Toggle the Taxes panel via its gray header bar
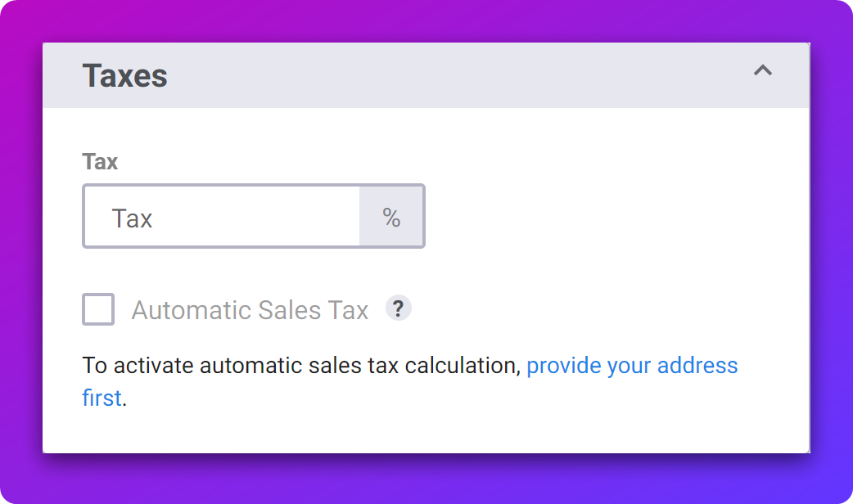The height and width of the screenshot is (504, 853). click(x=426, y=75)
